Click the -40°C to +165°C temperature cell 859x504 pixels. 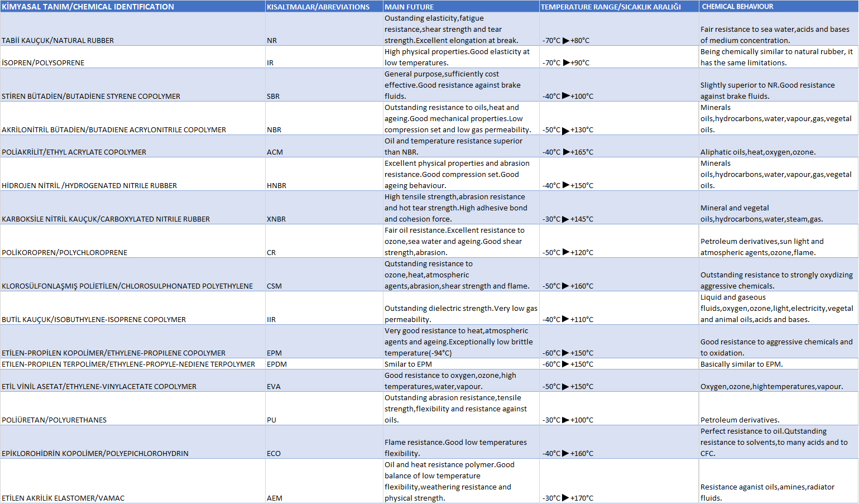point(619,146)
